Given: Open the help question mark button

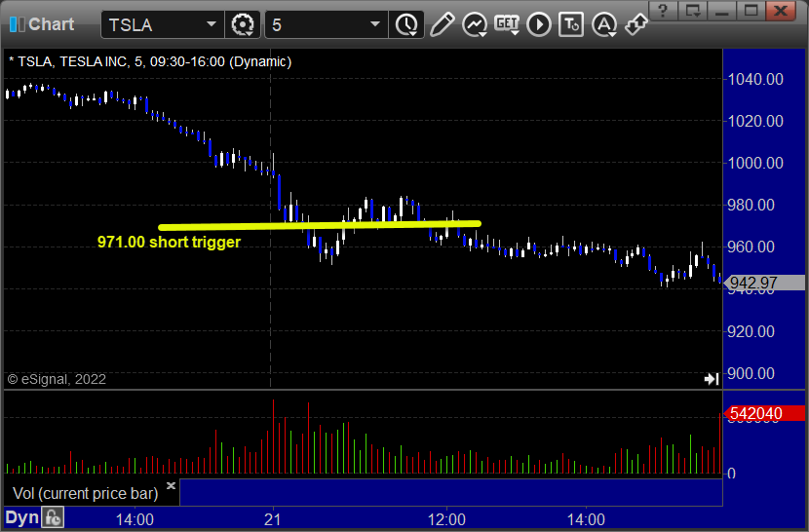Looking at the screenshot, I should [x=664, y=11].
